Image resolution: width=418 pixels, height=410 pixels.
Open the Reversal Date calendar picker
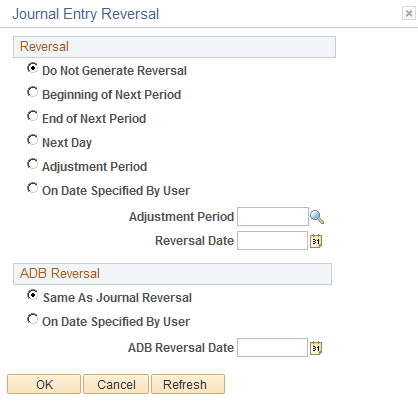pos(316,241)
